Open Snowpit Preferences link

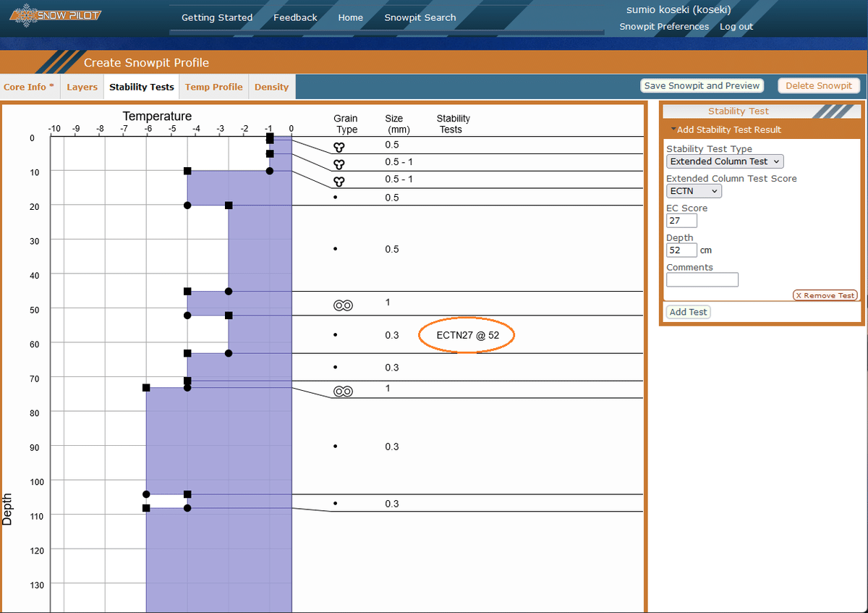(x=664, y=26)
